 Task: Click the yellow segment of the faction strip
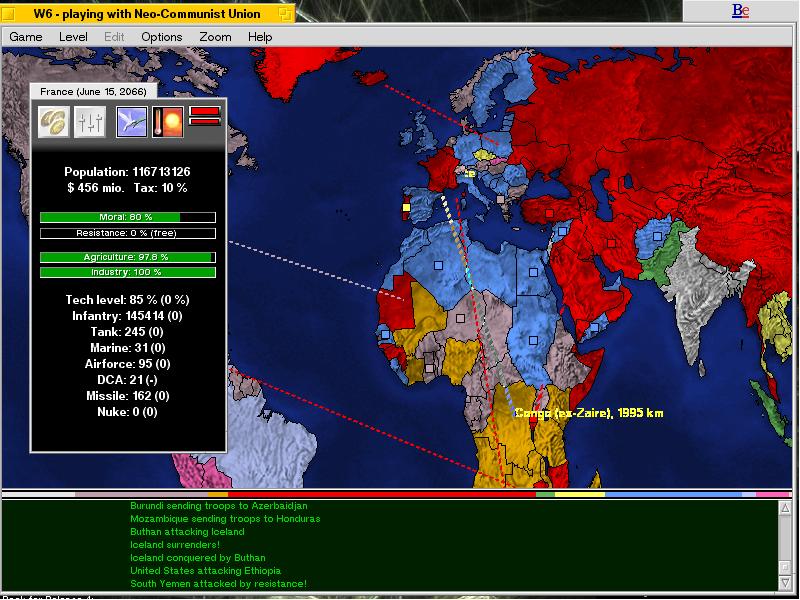pyautogui.click(x=580, y=494)
